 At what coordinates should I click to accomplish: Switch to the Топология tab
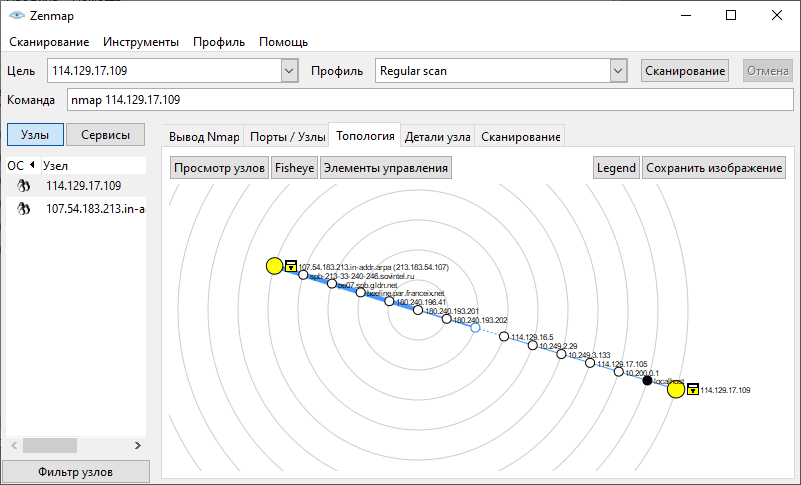click(x=365, y=136)
